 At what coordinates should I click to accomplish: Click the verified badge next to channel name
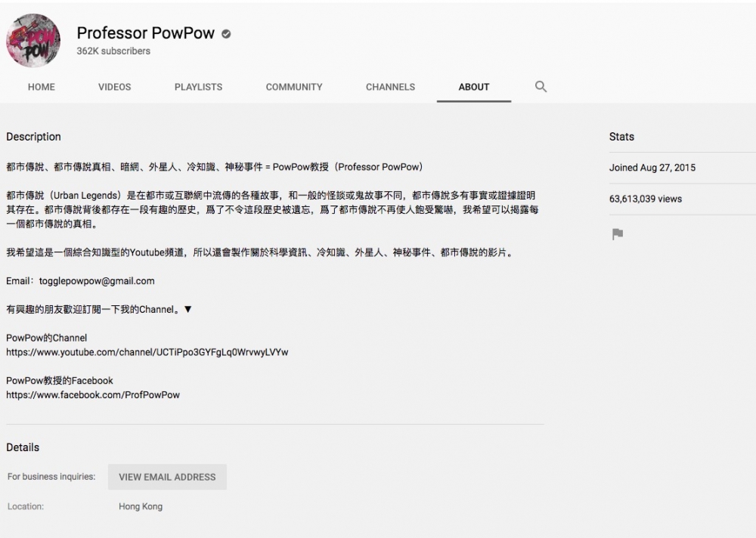[226, 34]
